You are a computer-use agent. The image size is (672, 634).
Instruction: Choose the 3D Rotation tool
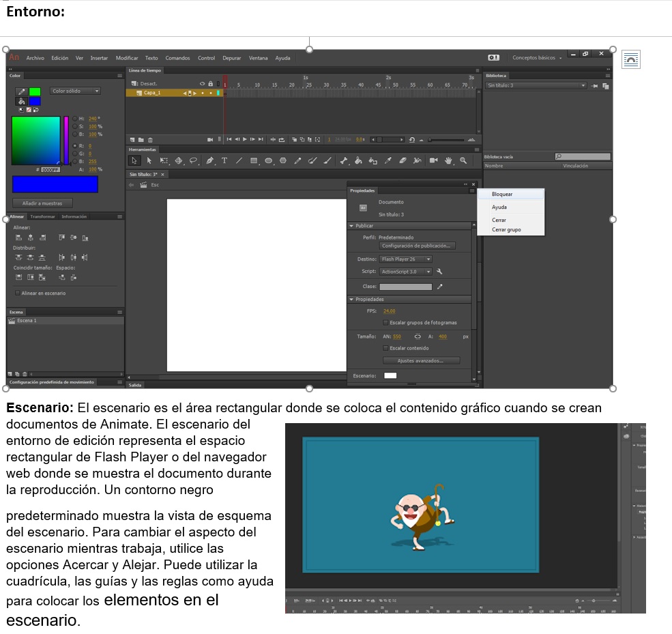(x=178, y=161)
